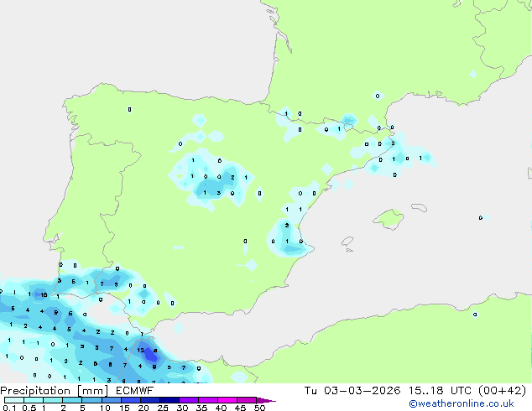Screen dimensions: 532x411
Task: Select the '25' legend scale label
Action: pos(163,408)
